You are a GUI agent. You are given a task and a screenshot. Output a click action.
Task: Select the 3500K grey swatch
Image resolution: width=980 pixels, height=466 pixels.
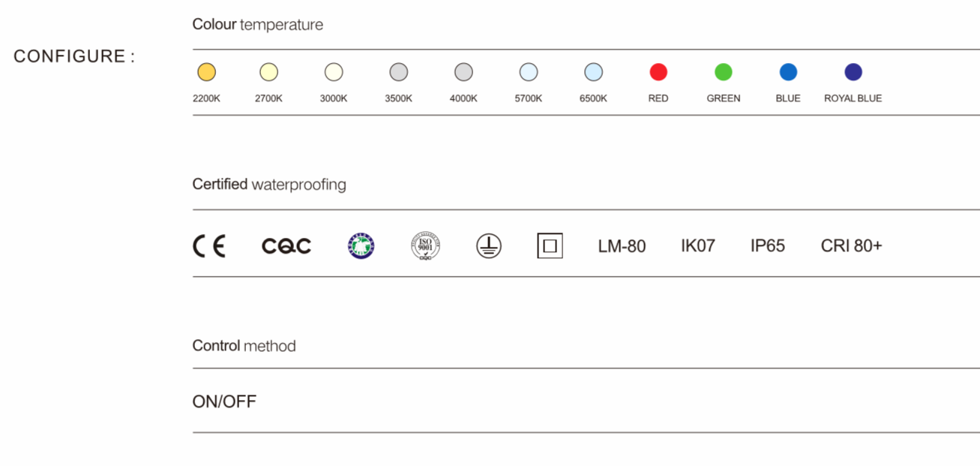tap(398, 72)
